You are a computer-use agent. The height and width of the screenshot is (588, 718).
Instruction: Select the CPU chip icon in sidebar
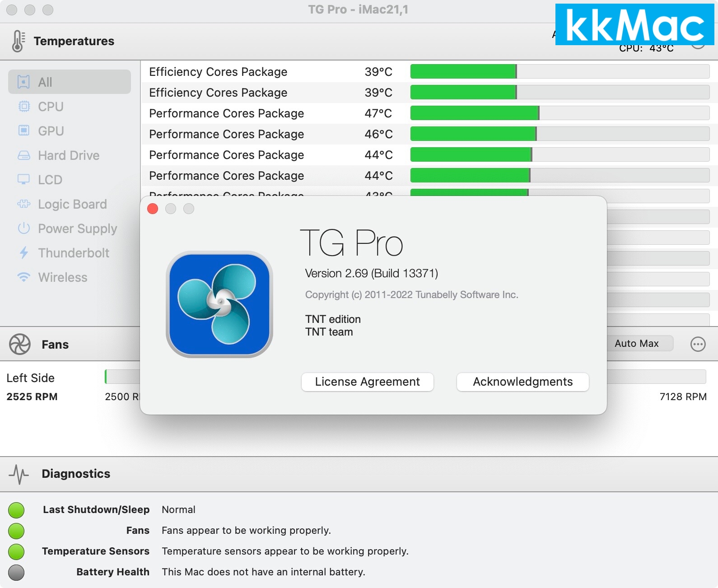[x=23, y=107]
